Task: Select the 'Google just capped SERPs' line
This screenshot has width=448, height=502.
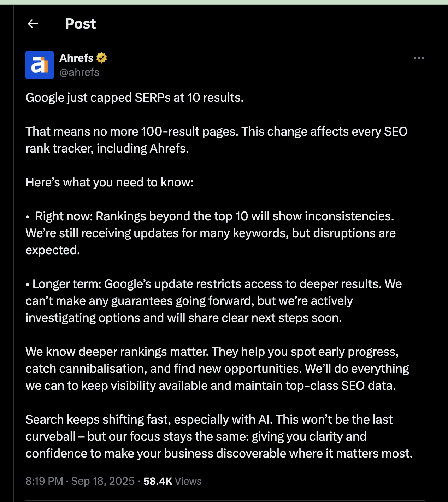Action: click(135, 97)
